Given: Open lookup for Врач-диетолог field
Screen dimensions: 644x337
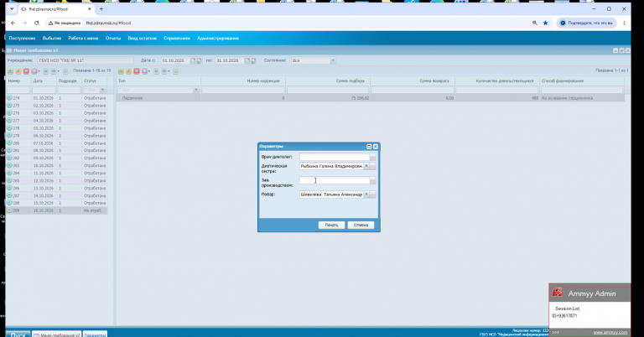Looking at the screenshot, I should pos(372,158).
